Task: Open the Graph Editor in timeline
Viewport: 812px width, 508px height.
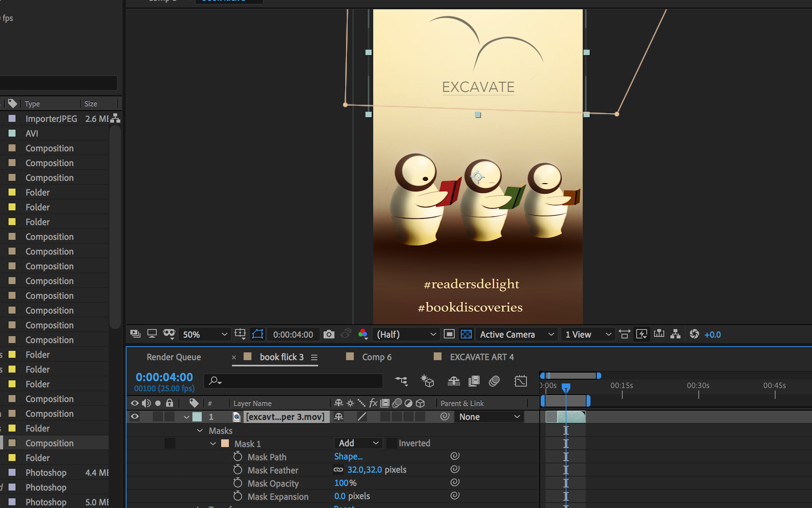Action: coord(520,381)
